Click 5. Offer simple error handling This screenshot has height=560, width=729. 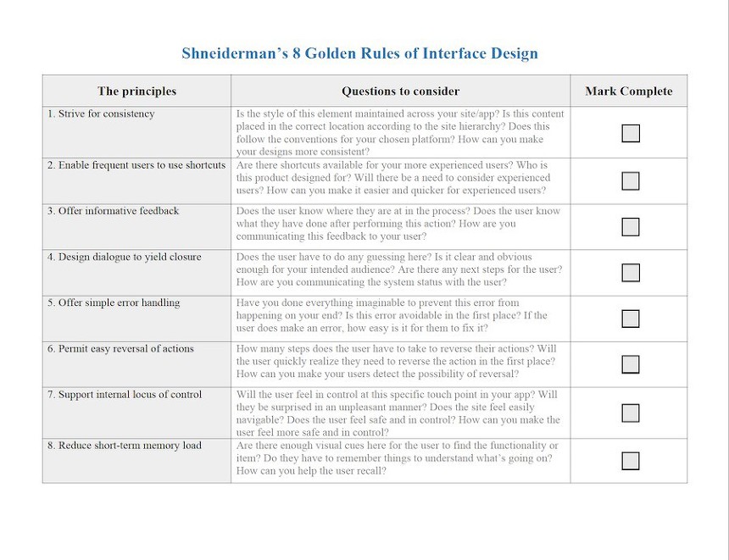(114, 303)
